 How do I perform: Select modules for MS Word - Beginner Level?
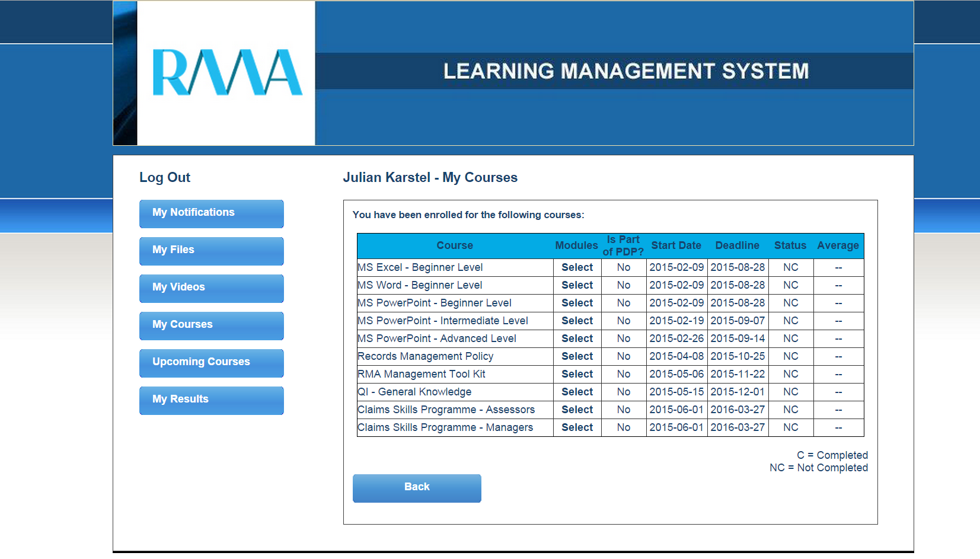click(577, 285)
